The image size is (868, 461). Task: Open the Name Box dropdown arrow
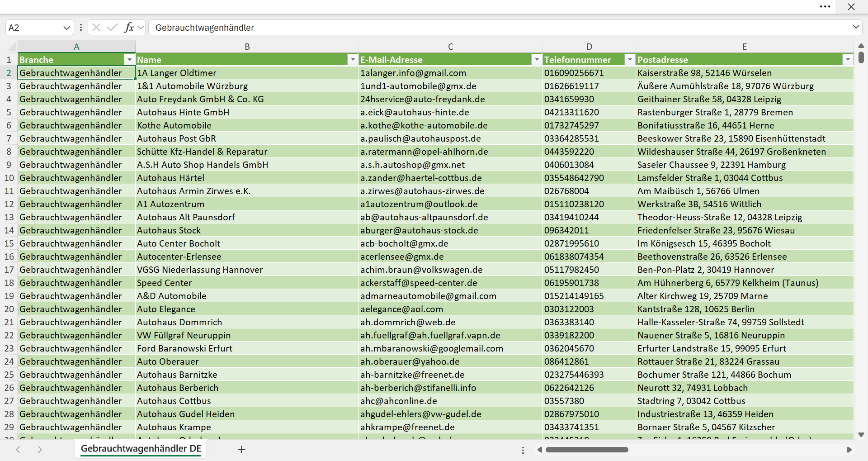66,28
